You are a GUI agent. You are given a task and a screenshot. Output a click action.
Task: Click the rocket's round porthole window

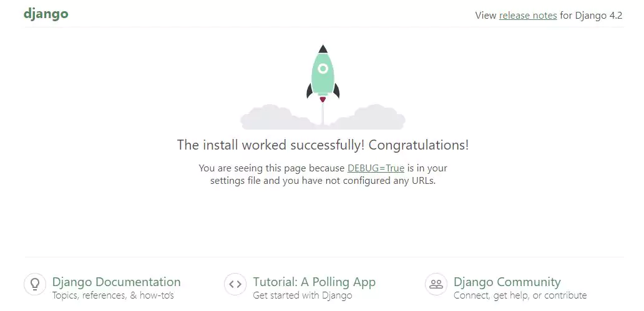pyautogui.click(x=323, y=68)
